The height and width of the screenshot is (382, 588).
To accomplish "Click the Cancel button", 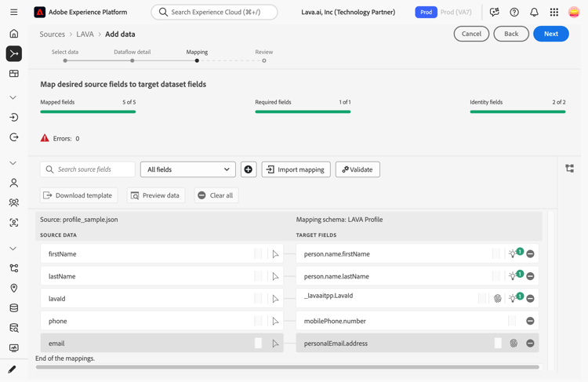I will [x=471, y=34].
